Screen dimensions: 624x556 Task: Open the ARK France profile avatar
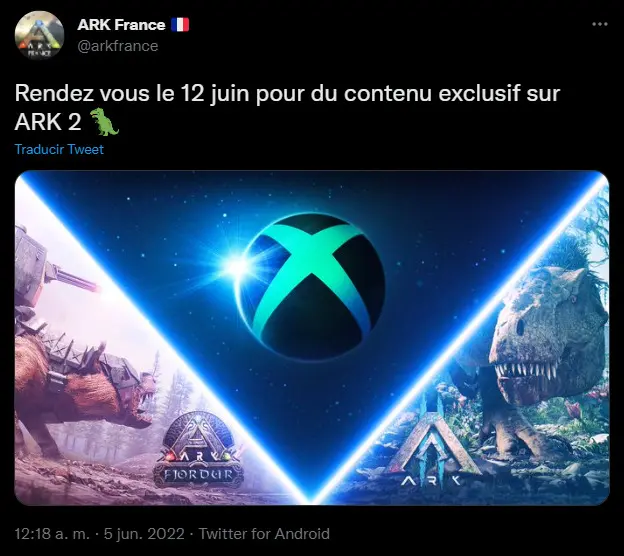tap(39, 35)
